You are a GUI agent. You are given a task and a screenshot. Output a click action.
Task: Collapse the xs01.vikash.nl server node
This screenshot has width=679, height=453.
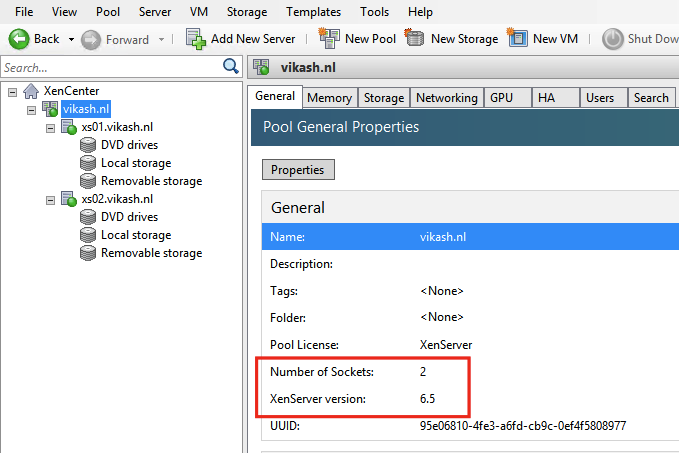click(50, 128)
